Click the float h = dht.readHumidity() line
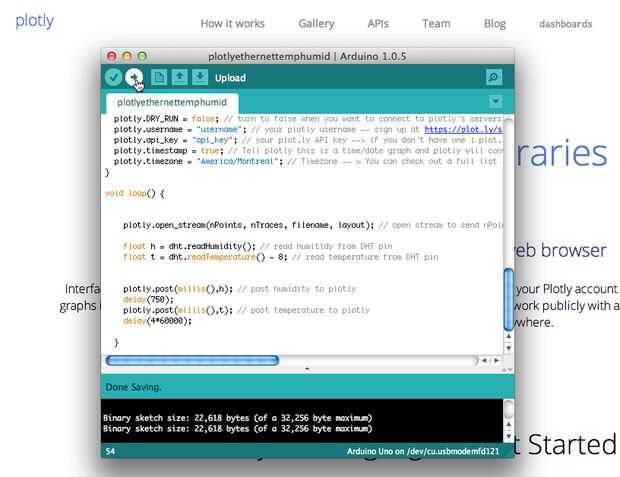The width and height of the screenshot is (620, 477). click(257, 246)
